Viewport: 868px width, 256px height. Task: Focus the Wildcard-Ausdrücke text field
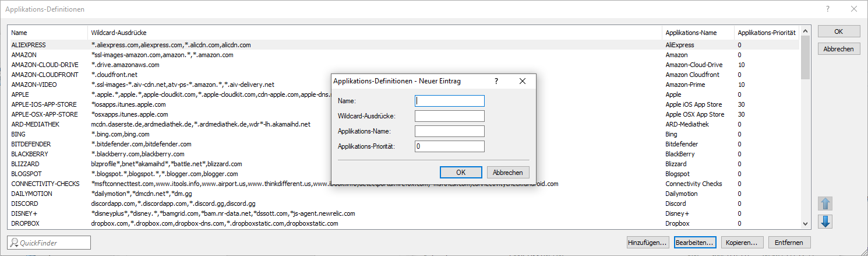(449, 116)
